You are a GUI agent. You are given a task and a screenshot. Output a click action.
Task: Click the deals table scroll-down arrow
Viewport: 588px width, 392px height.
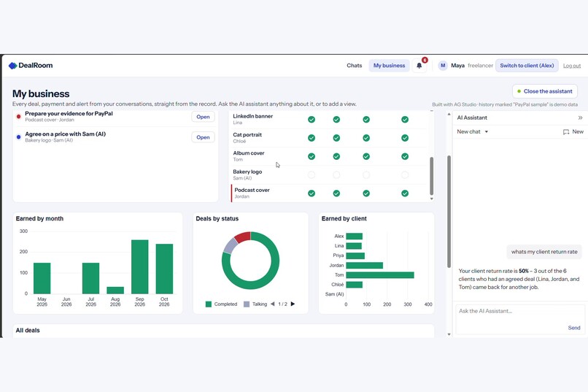coord(432,199)
